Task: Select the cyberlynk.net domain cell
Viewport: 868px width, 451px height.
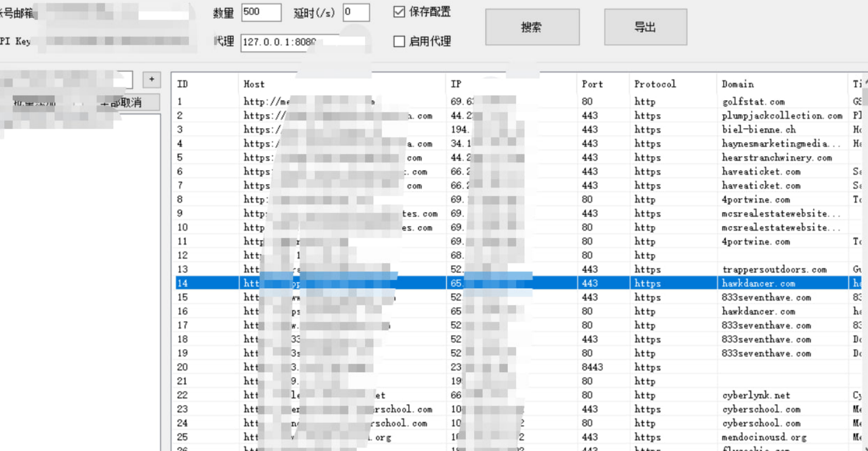Action: click(756, 396)
